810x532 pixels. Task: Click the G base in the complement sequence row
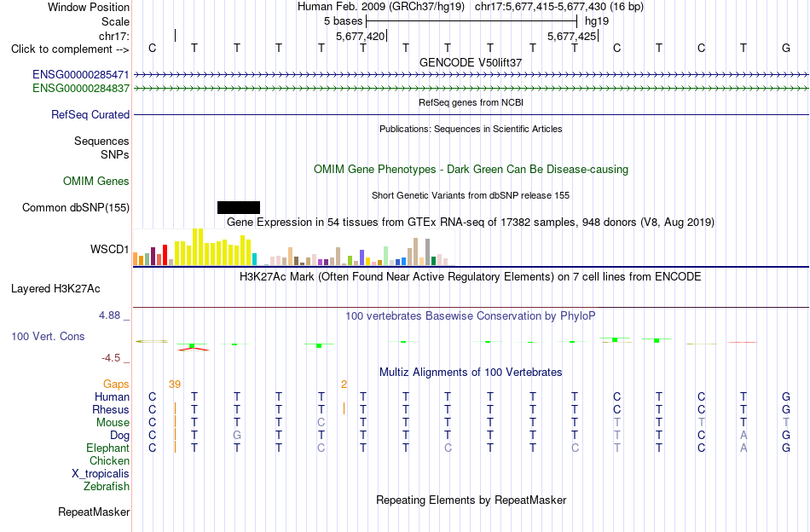click(x=786, y=48)
